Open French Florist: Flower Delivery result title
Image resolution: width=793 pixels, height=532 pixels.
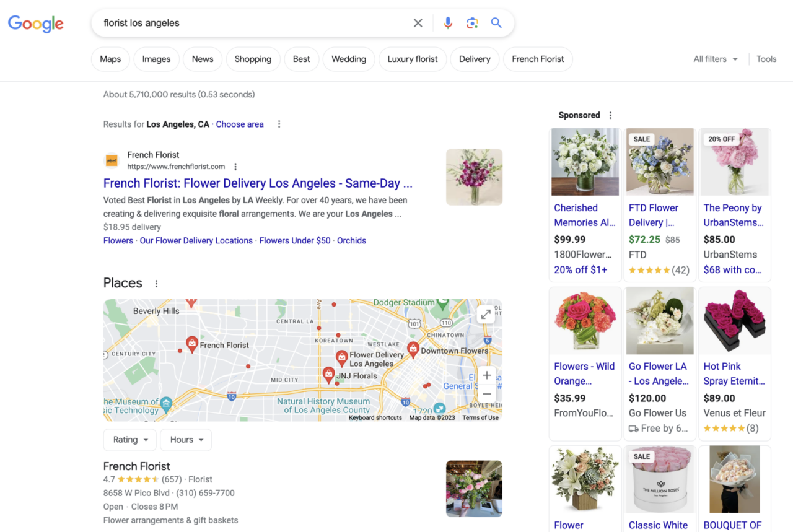point(258,183)
